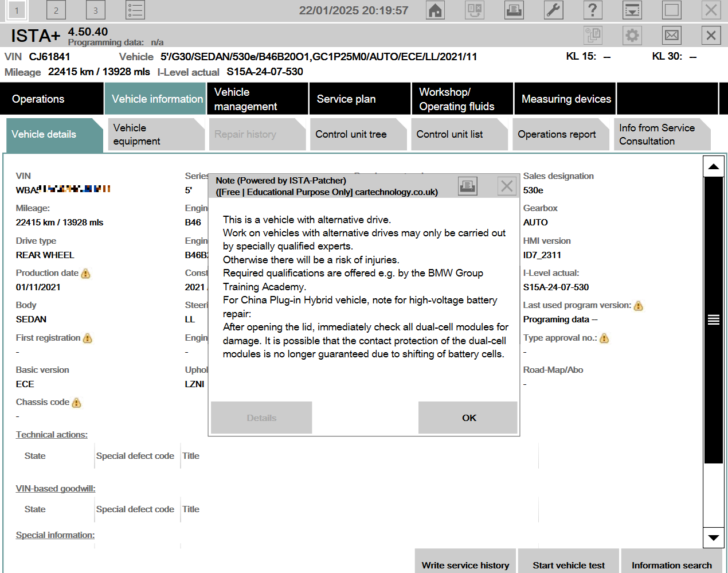Click the envelope mail icon

[x=672, y=36]
